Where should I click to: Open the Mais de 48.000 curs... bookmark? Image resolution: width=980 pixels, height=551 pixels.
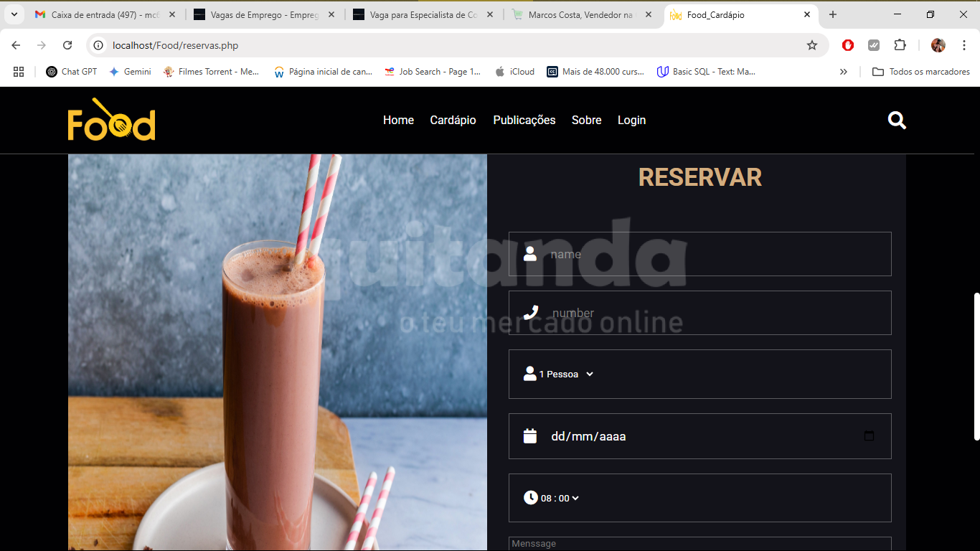[x=596, y=72]
